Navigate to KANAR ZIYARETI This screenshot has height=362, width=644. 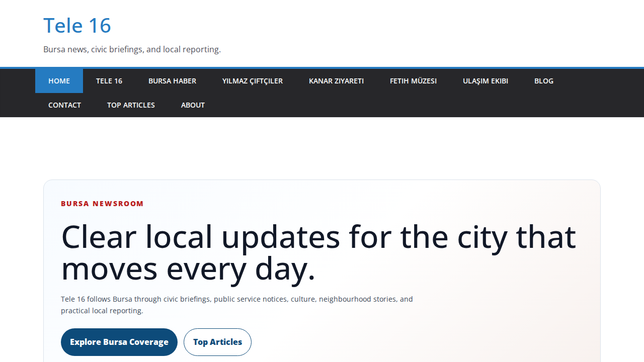point(336,81)
